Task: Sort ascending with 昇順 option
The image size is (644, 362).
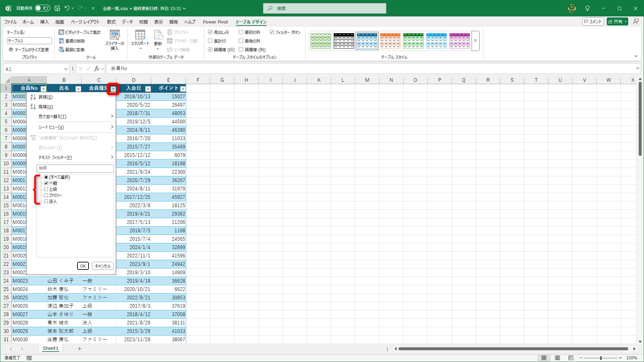Action: [45, 97]
